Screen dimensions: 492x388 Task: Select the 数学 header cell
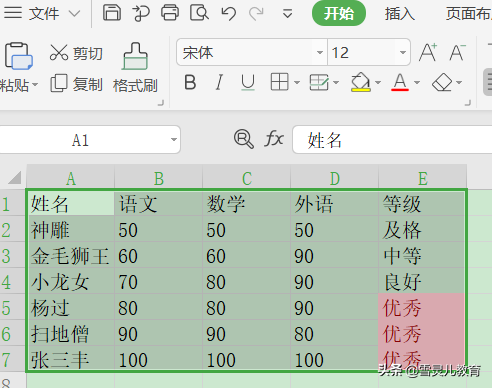[x=247, y=204]
